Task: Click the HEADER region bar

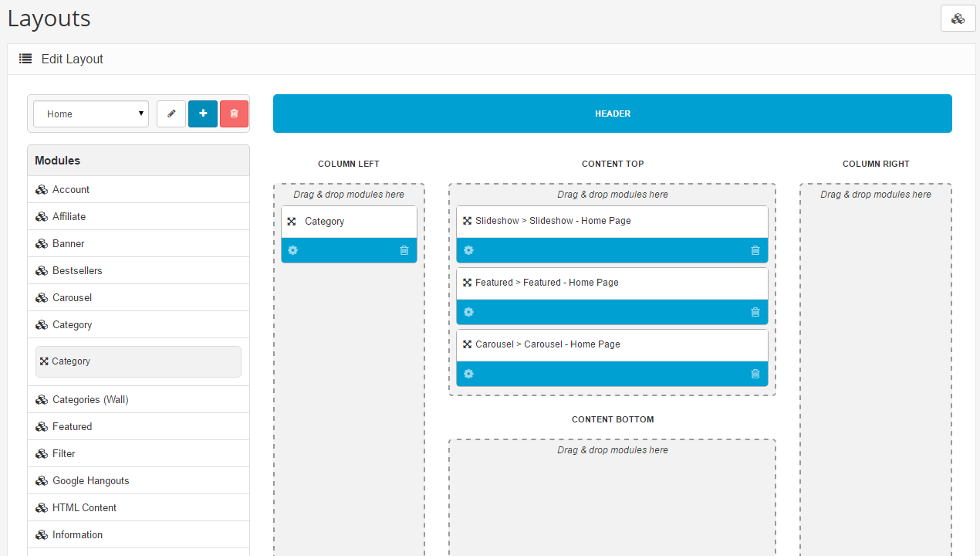Action: pyautogui.click(x=612, y=113)
